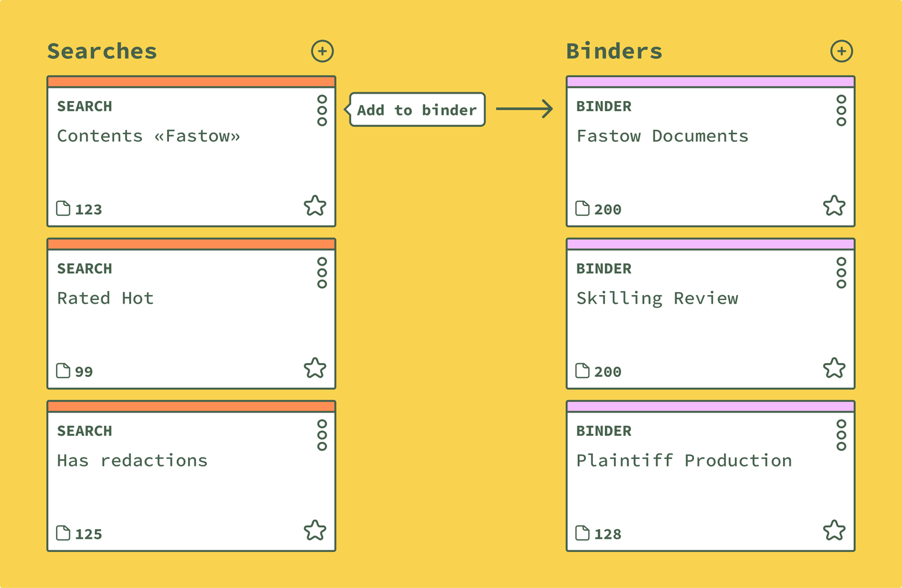Image resolution: width=902 pixels, height=588 pixels.
Task: Open the Has redactions search options menu
Action: coord(322,435)
